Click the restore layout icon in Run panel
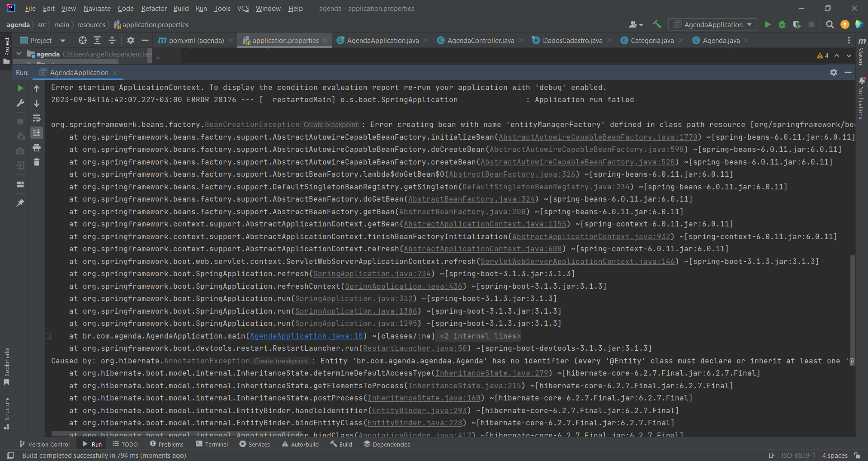Viewport: 868px width, 461px height. [x=20, y=184]
